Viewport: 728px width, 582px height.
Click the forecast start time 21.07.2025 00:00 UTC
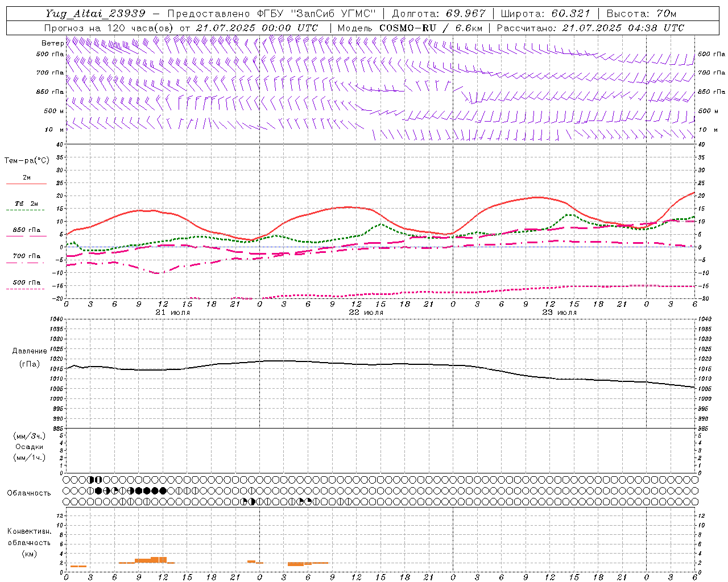click(x=257, y=28)
